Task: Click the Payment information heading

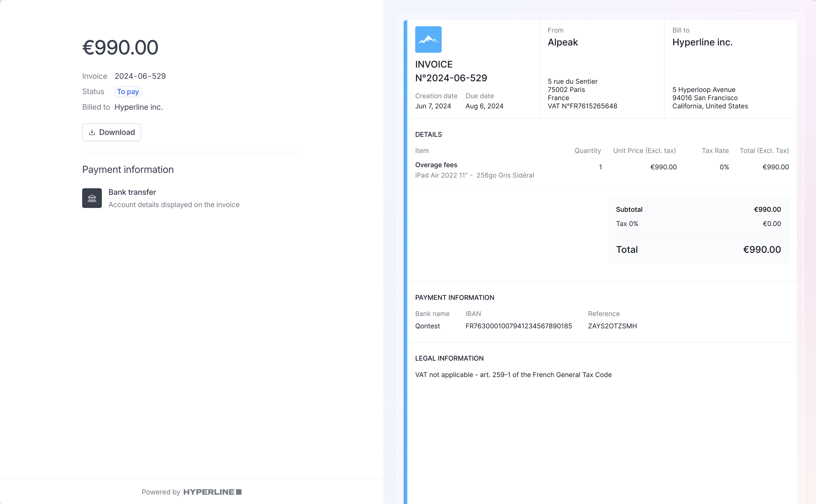Action: click(x=128, y=169)
